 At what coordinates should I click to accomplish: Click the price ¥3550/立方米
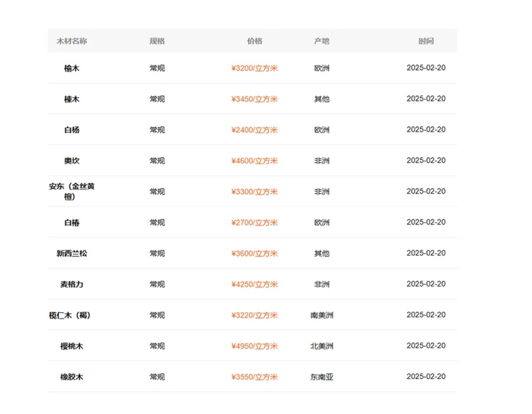coord(254,377)
